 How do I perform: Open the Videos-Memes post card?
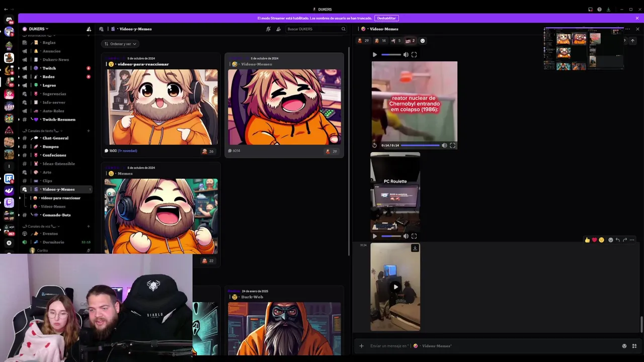click(x=284, y=105)
